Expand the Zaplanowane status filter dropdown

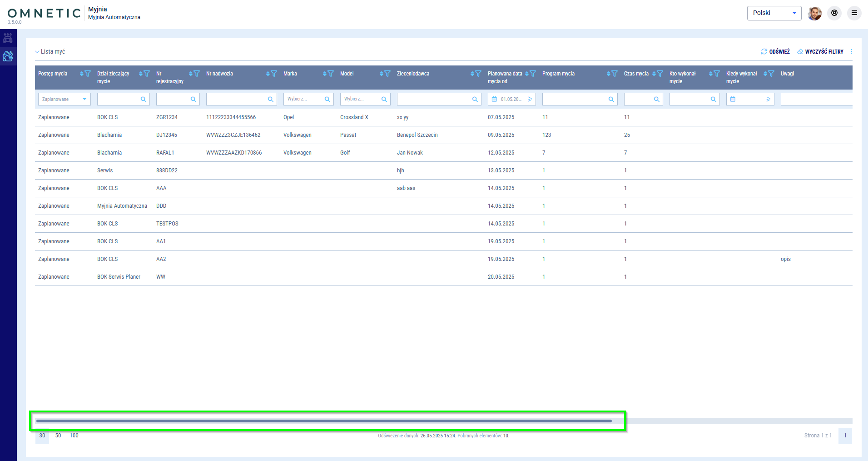84,99
